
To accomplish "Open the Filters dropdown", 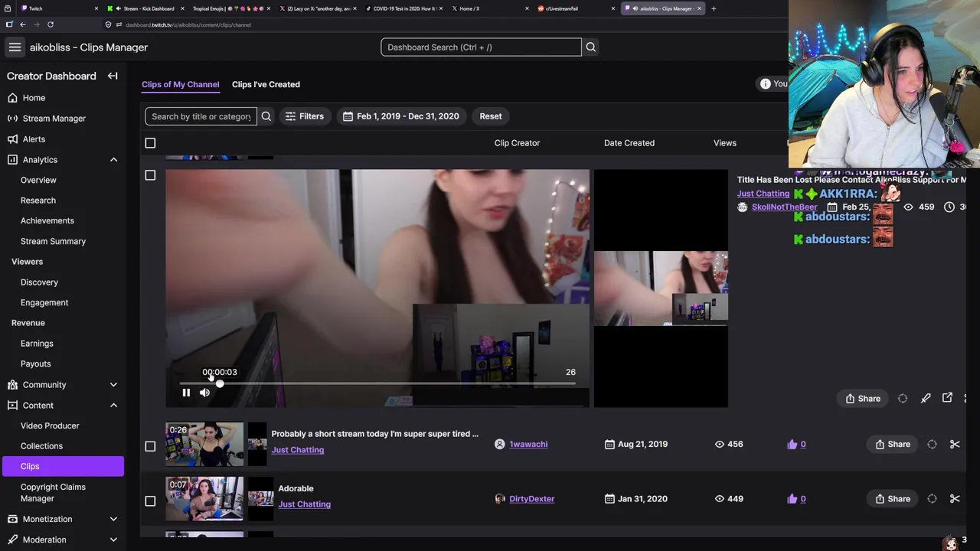I will point(304,116).
